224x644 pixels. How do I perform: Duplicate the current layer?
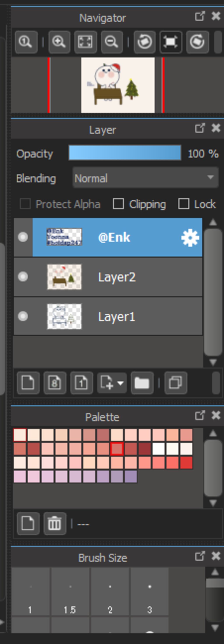coord(176,383)
